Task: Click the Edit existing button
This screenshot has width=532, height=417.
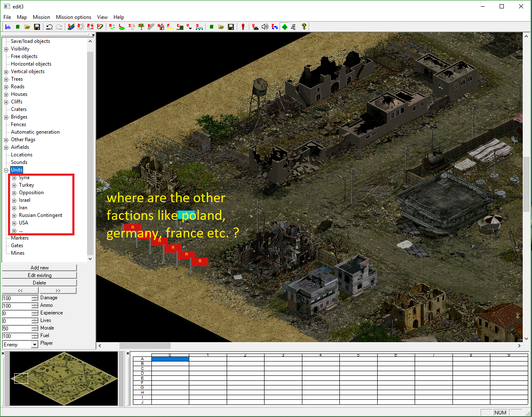Action: click(x=40, y=275)
